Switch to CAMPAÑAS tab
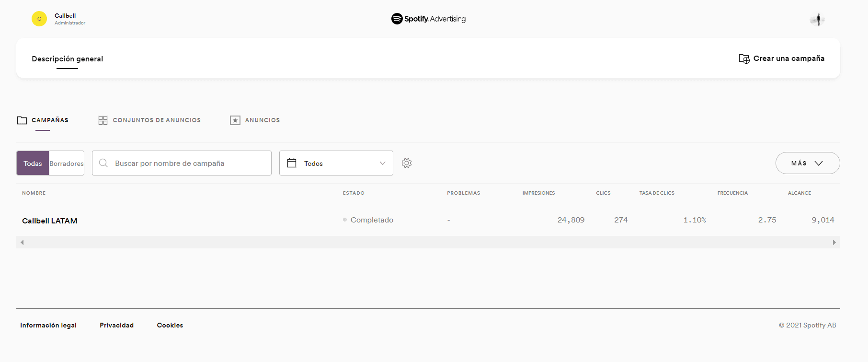This screenshot has width=868, height=362. click(x=43, y=120)
